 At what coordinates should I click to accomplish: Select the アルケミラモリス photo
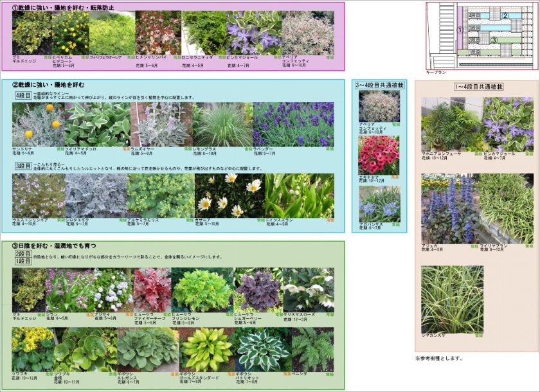click(x=161, y=195)
